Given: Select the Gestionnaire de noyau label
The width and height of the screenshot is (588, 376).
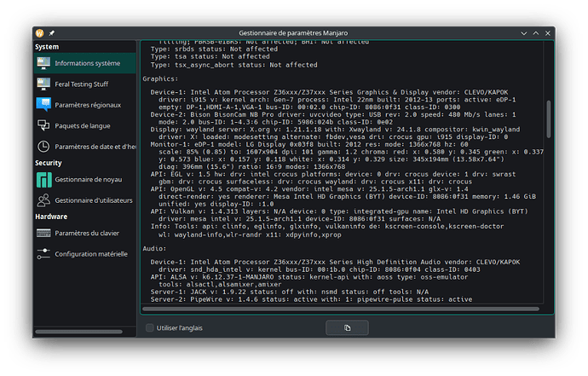Looking at the screenshot, I should click(x=89, y=179).
